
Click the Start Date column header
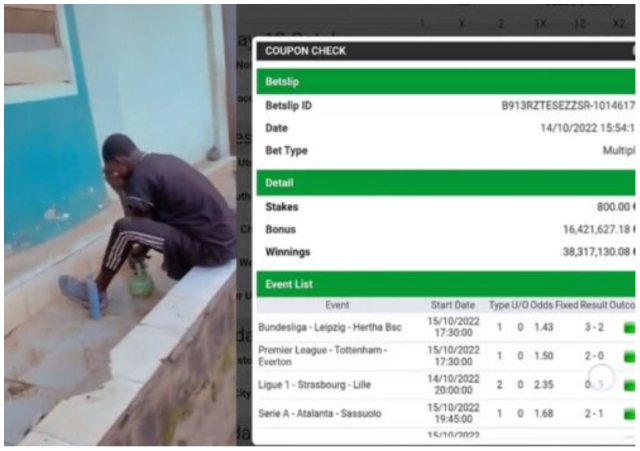point(453,305)
